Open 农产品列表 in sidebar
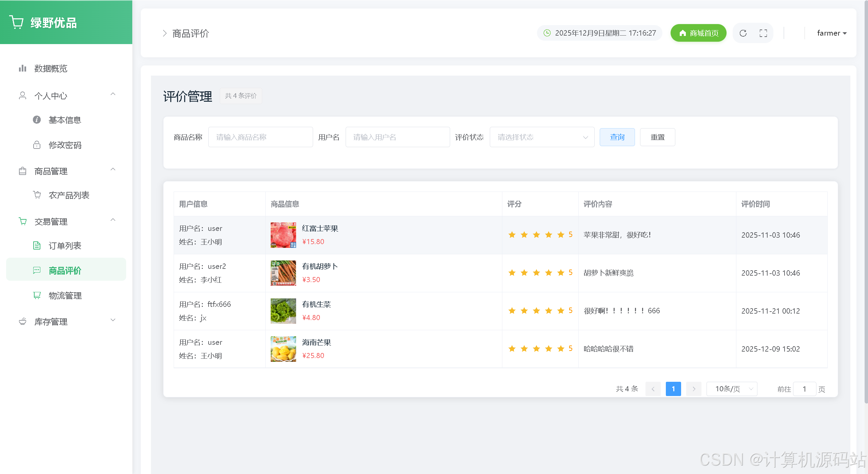 click(x=69, y=195)
